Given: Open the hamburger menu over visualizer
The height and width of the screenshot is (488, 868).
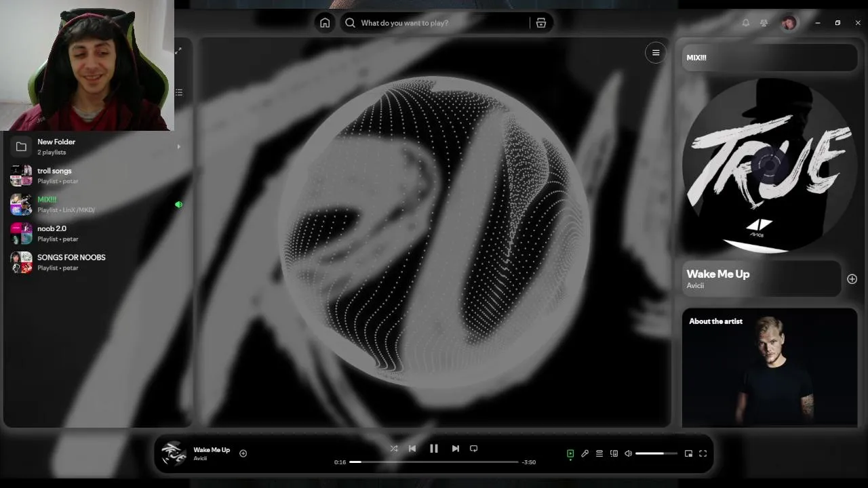Looking at the screenshot, I should [656, 53].
